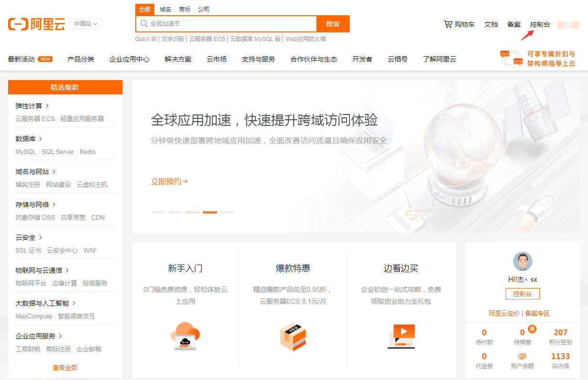The height and width of the screenshot is (380, 588).
Task: Select the 域名 search tab
Action: coord(165,10)
